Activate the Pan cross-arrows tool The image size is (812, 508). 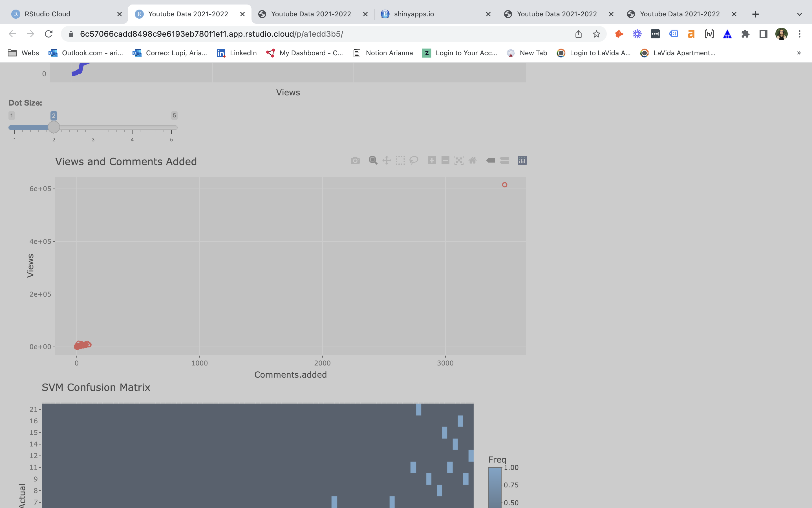pos(387,161)
